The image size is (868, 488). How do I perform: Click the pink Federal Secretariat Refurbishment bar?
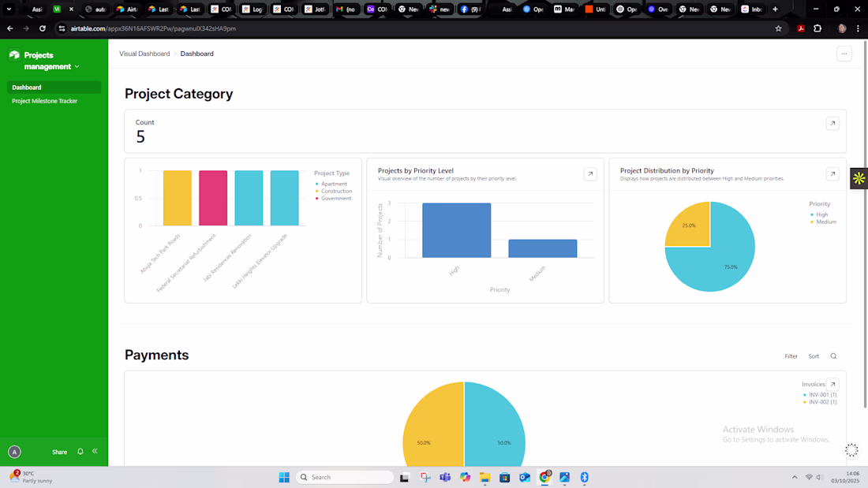(x=213, y=198)
